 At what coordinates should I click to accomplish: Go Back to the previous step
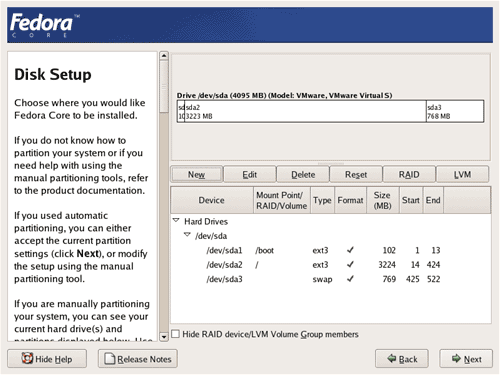(402, 359)
